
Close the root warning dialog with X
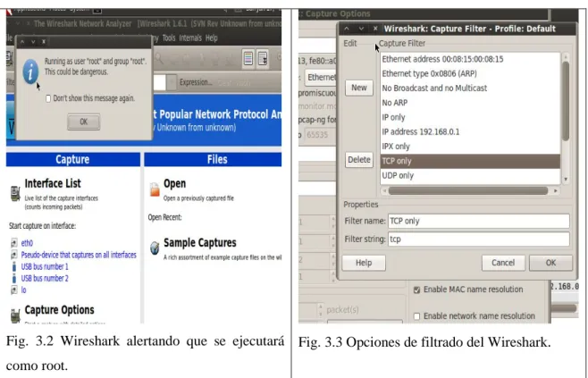[44, 42]
